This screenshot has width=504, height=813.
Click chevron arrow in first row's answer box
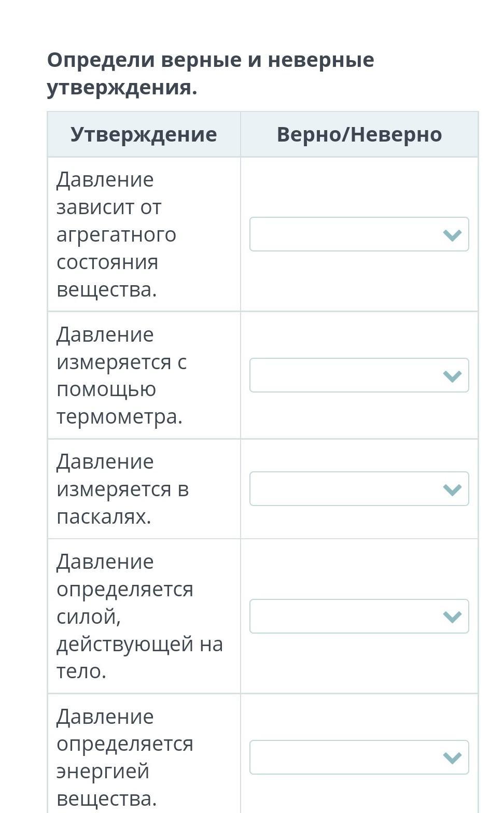[x=453, y=235]
